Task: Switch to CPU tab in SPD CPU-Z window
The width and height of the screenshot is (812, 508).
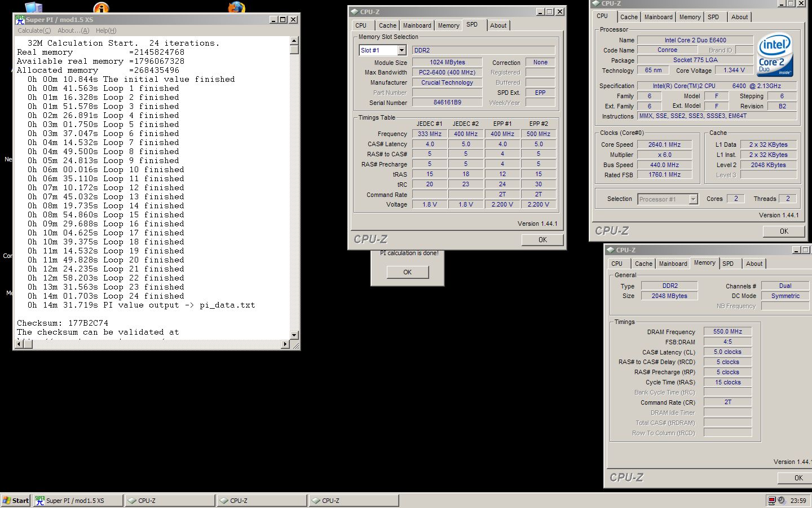Action: (x=361, y=25)
